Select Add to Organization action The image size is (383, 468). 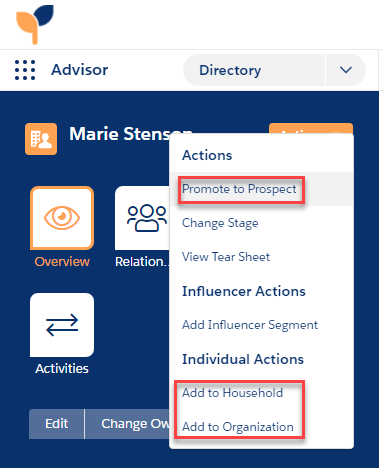click(238, 427)
